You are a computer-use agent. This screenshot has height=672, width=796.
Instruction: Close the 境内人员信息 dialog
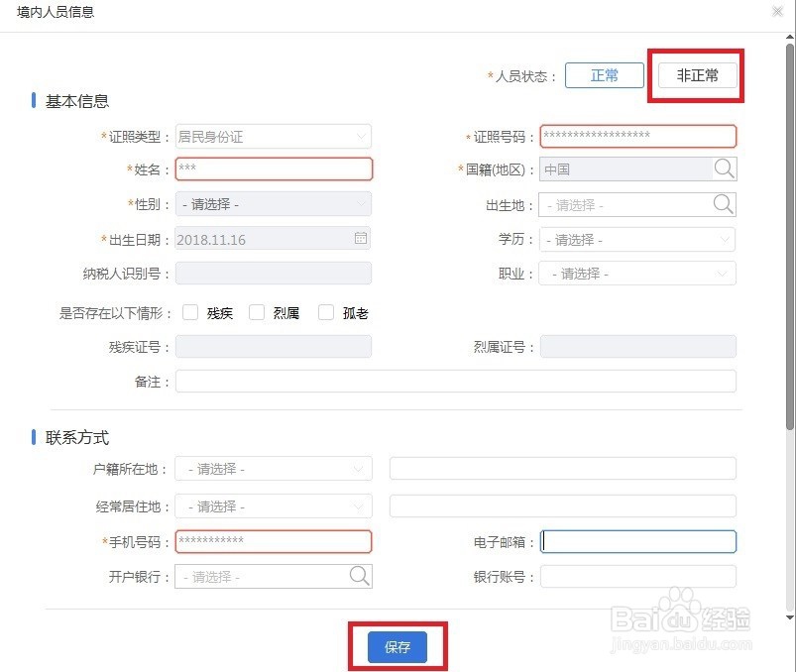coord(777,11)
